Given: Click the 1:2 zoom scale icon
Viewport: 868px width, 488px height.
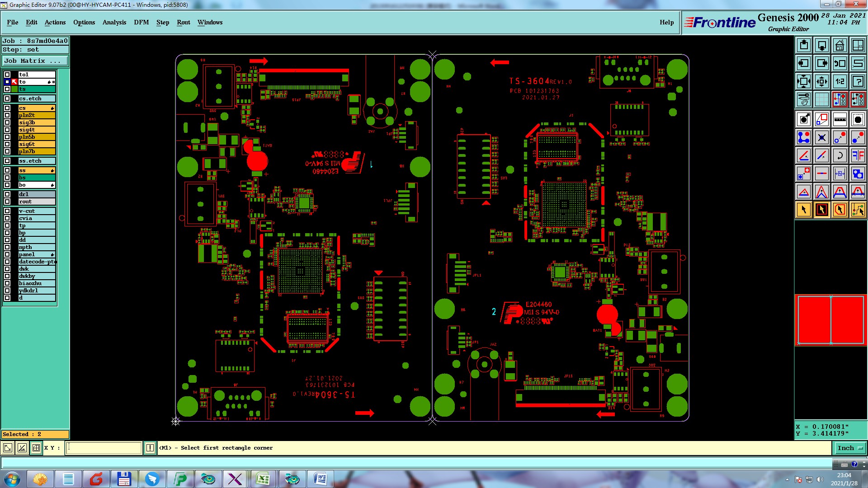Looking at the screenshot, I should [840, 81].
